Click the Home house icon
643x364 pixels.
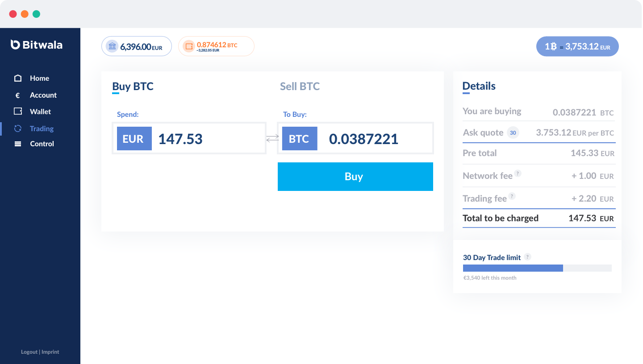18,78
